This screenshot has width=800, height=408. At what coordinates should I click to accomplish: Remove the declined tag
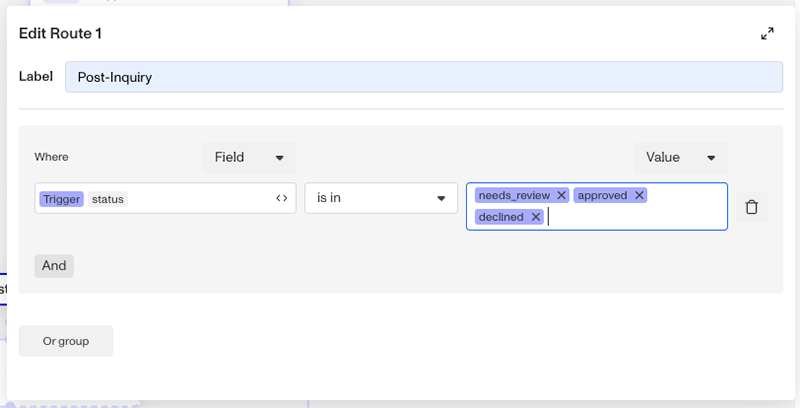[535, 217]
